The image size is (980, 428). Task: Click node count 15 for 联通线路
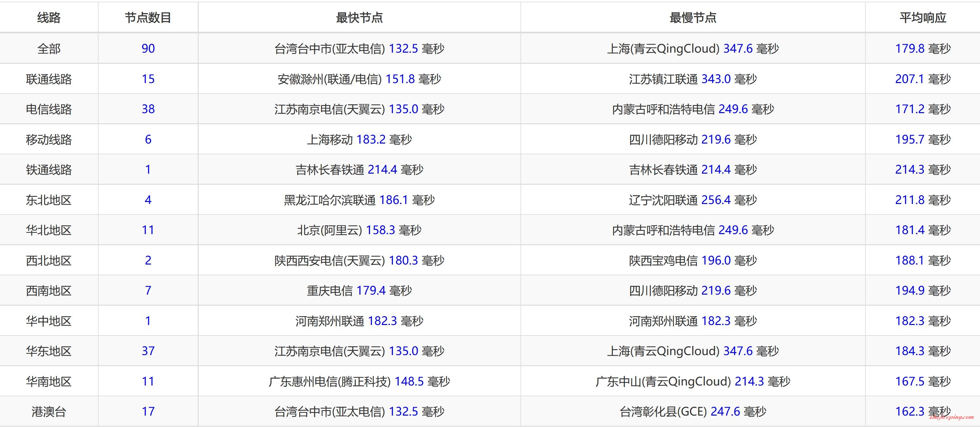click(x=148, y=79)
